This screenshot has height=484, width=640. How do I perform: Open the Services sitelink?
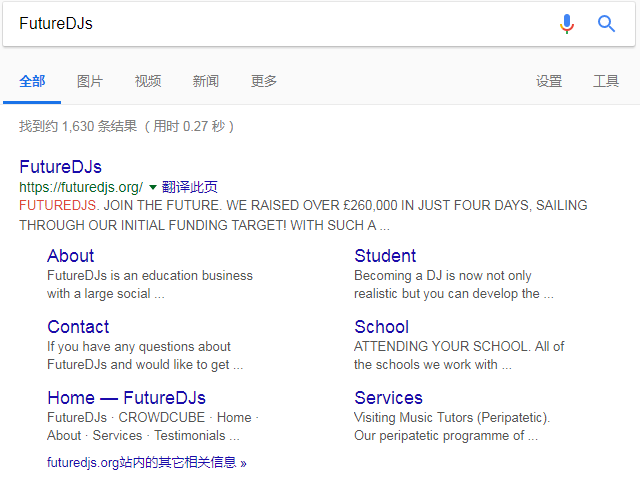coord(388,398)
